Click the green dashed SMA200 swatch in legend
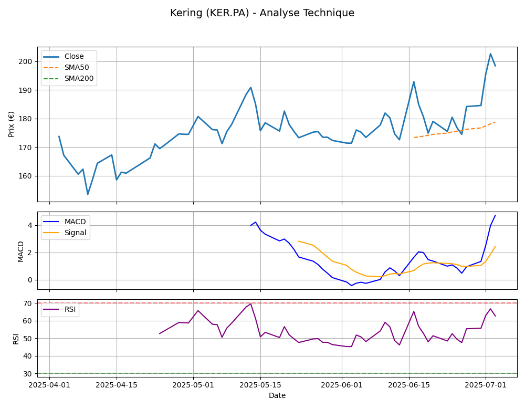 coord(51,79)
